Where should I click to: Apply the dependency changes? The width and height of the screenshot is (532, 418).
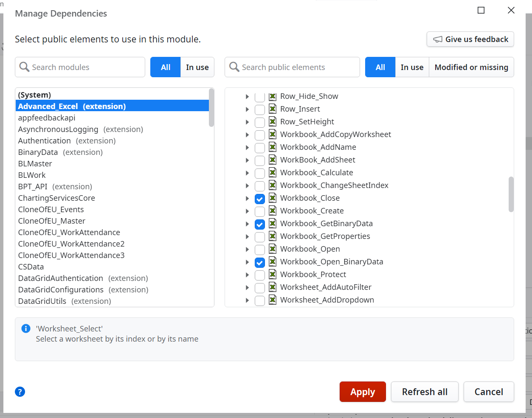363,391
